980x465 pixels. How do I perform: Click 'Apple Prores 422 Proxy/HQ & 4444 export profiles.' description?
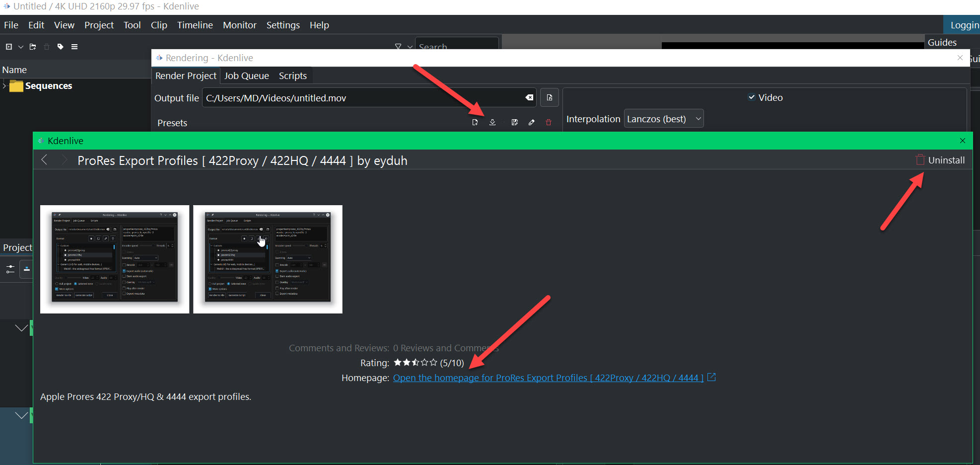[145, 397]
